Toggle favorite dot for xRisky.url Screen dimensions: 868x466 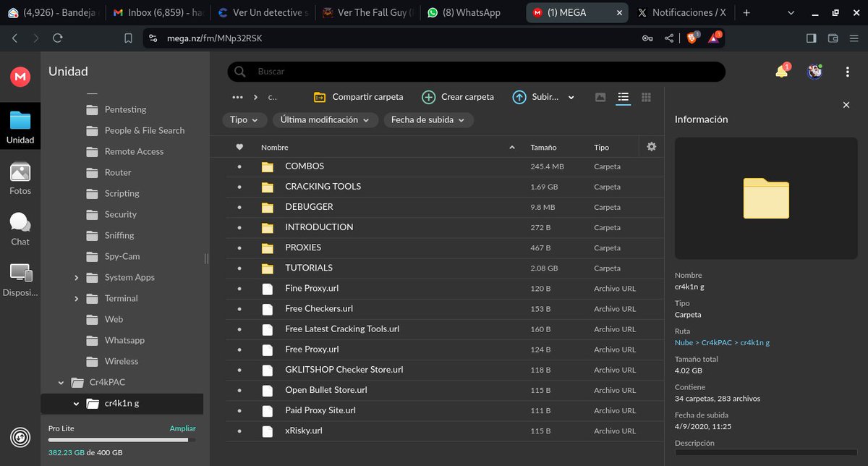click(239, 431)
